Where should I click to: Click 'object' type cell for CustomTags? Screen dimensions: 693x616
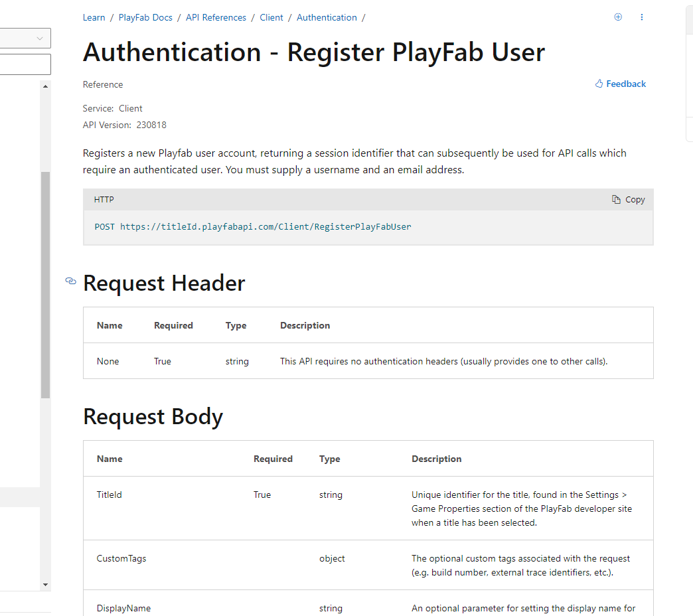click(x=332, y=558)
